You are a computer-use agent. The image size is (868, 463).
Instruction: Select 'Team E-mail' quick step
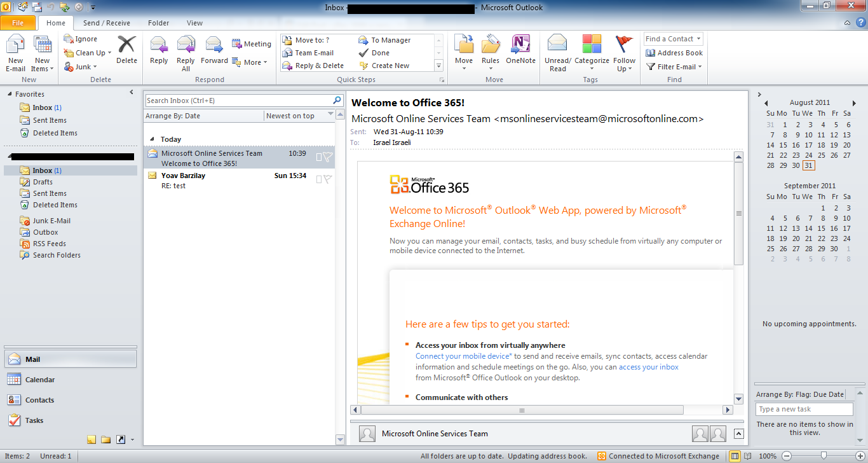pos(309,53)
